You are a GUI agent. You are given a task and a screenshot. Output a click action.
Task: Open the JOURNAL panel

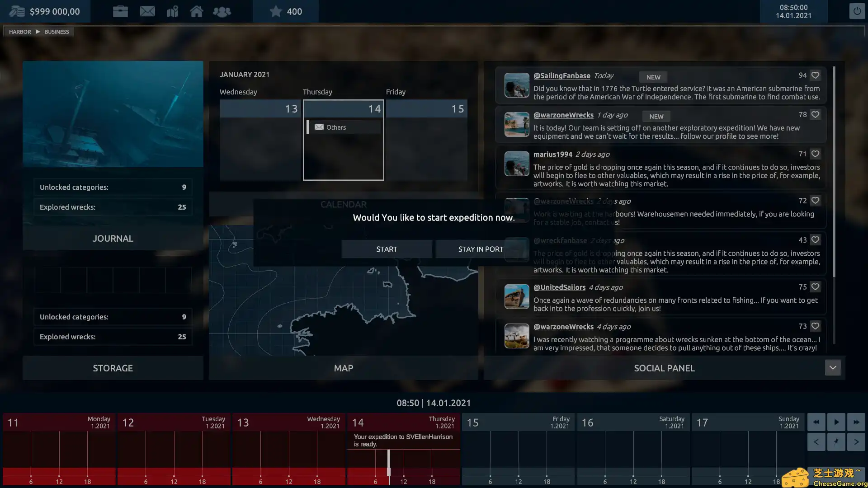pos(113,239)
